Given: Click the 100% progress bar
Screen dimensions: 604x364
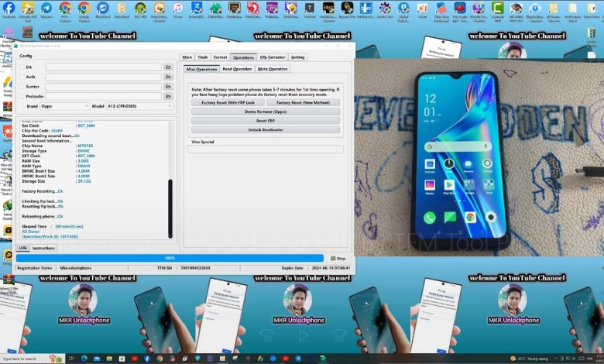Looking at the screenshot, I should tap(170, 258).
